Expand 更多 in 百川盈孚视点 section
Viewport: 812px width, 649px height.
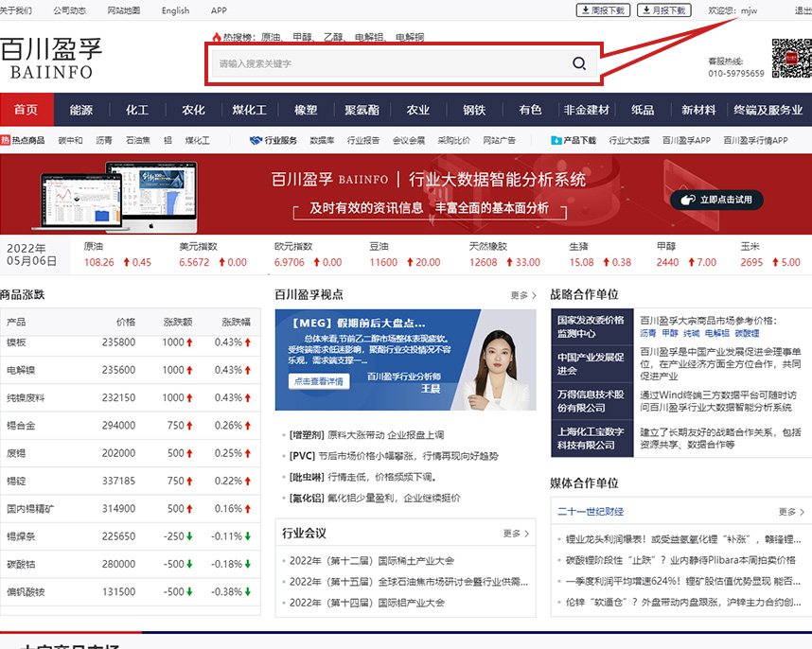[x=523, y=295]
